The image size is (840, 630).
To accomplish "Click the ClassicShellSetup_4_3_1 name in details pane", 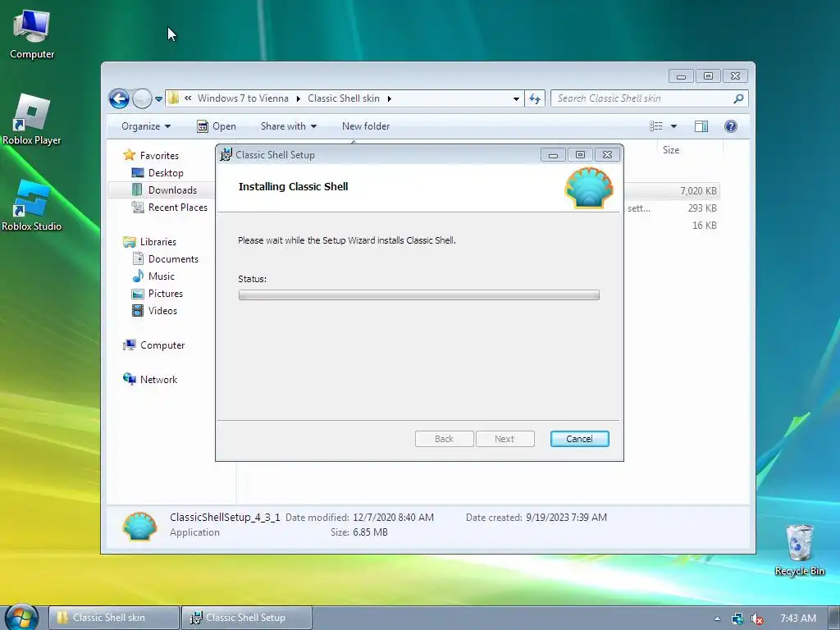I will (225, 517).
